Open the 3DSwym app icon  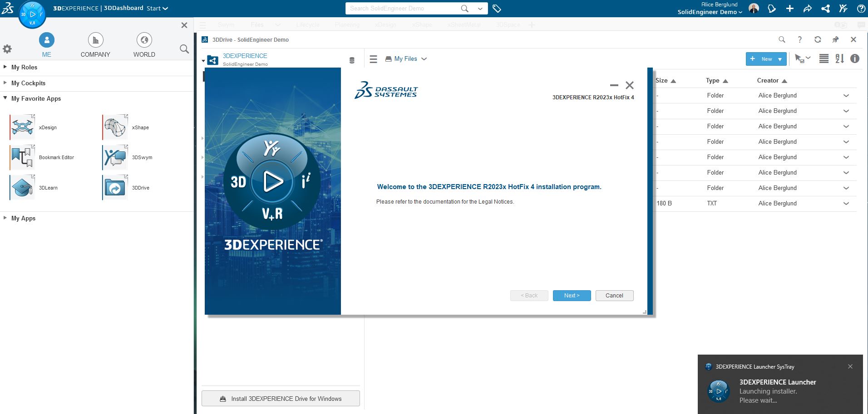tap(115, 157)
